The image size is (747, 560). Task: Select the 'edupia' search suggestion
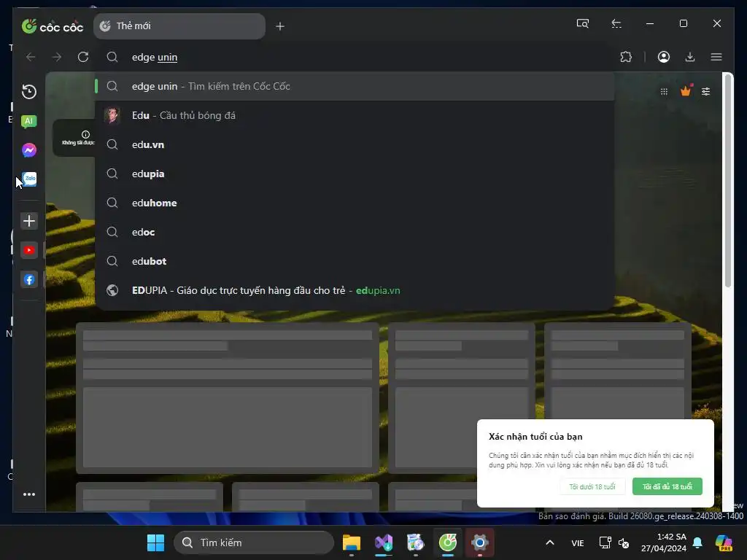355,174
